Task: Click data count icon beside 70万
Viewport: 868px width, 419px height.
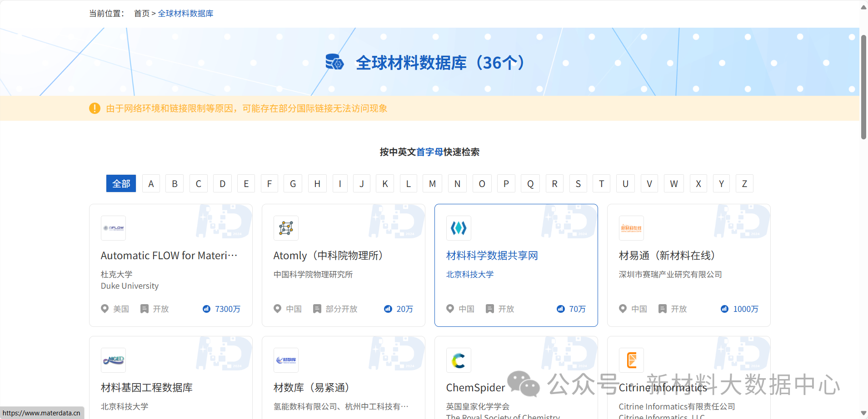Action: [x=561, y=309]
